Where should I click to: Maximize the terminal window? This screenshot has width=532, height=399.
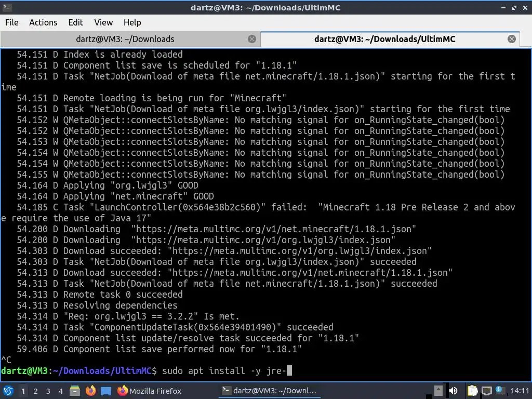tap(514, 7)
